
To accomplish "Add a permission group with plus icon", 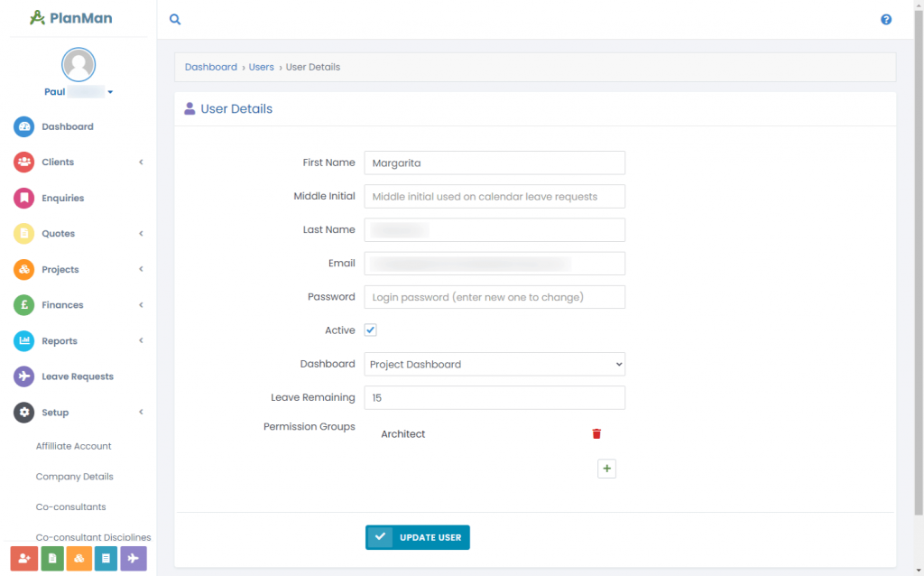I will [606, 469].
